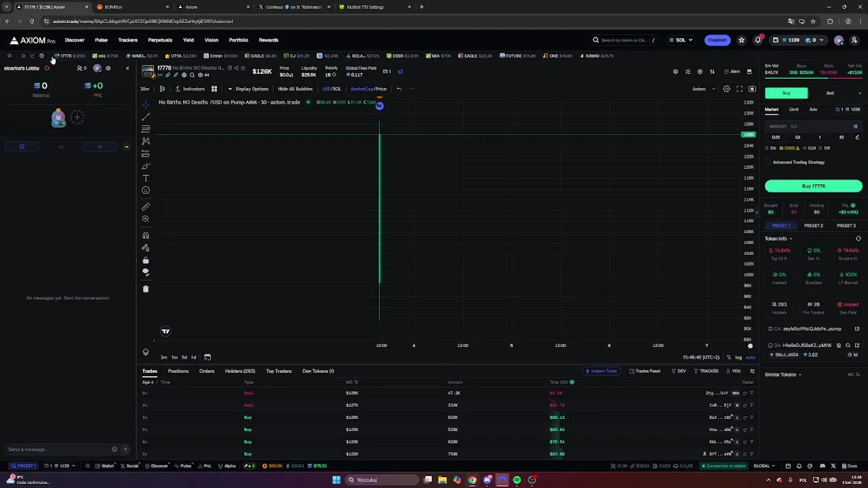Image resolution: width=868 pixels, height=488 pixels.
Task: Open the Top Traders tab
Action: 279,371
